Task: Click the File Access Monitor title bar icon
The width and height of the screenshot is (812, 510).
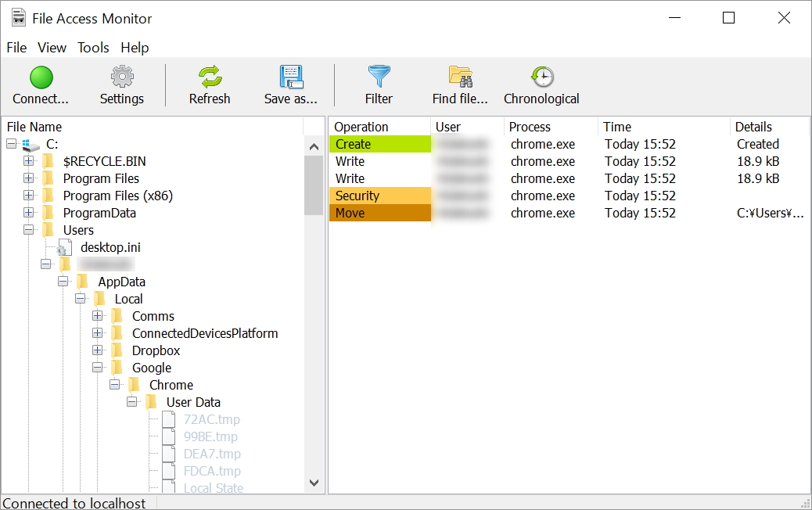Action: coord(17,17)
